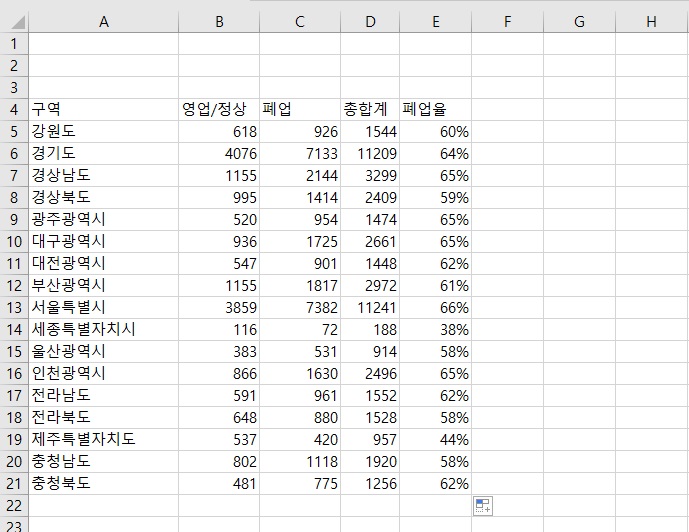The image size is (689, 532).
Task: Select the 대구광역시 cell
Action: [x=104, y=242]
